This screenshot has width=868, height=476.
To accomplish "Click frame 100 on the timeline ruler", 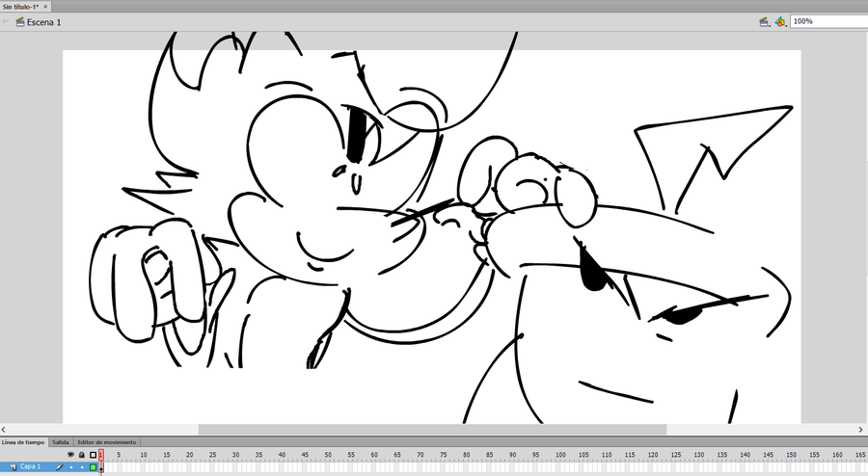I will (560, 455).
